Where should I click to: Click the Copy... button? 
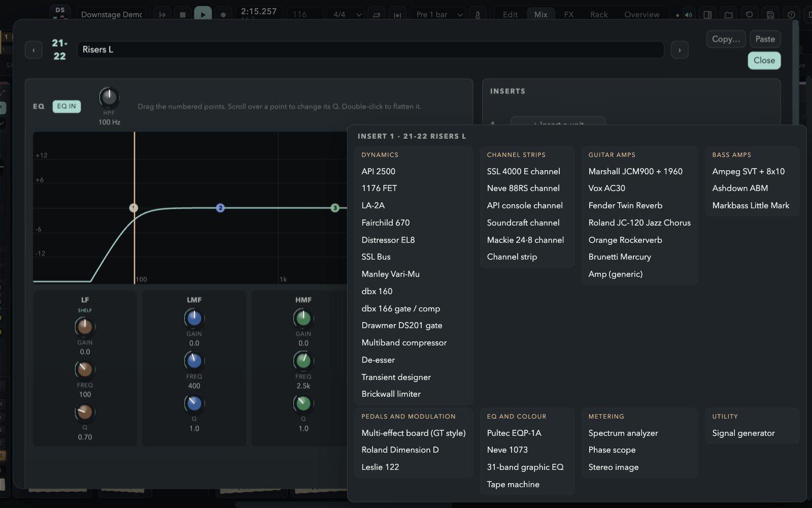(x=726, y=39)
